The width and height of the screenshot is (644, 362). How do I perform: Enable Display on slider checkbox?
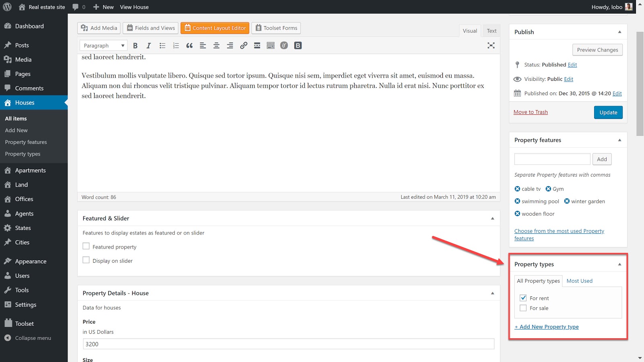[x=86, y=260]
